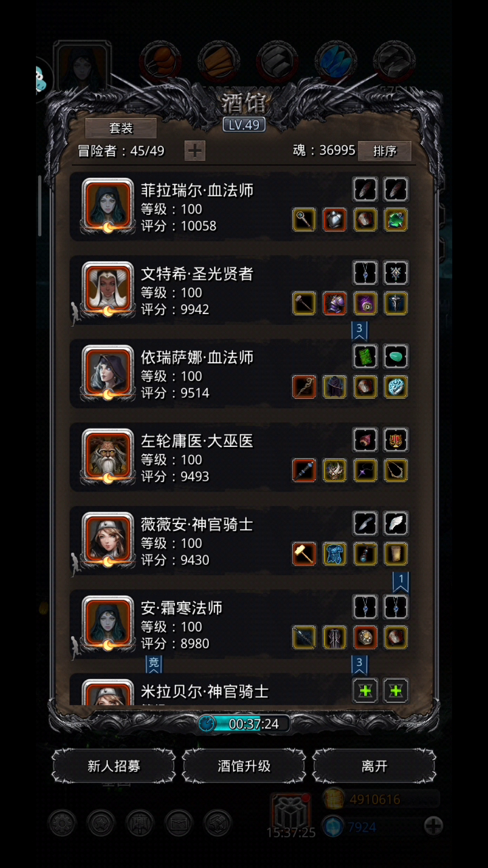The image size is (488, 868).
Task: Click the round shield icon of 安·霜寒法师
Action: (365, 637)
